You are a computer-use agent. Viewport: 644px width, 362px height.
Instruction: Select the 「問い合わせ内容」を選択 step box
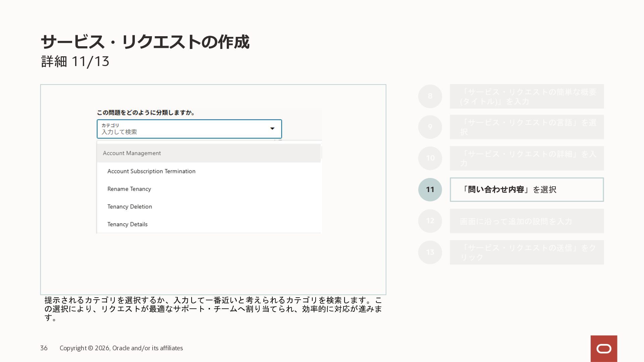[527, 190]
